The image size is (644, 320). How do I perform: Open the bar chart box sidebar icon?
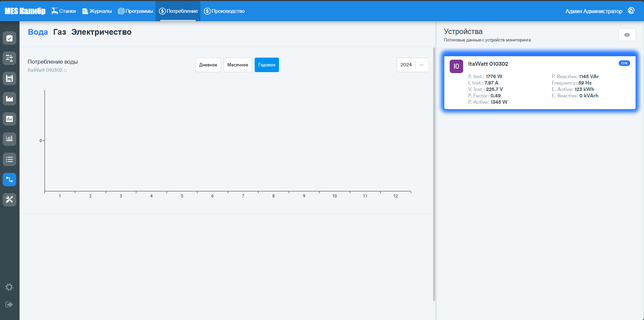pos(9,119)
